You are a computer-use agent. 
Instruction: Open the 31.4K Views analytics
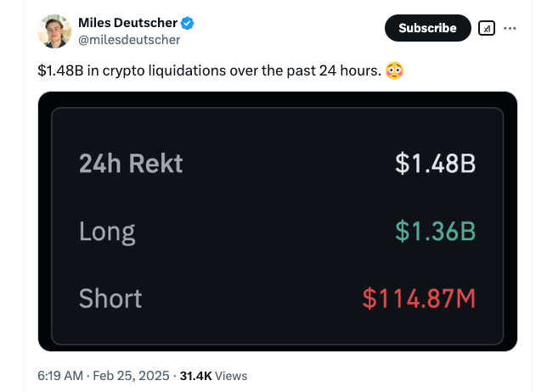pyautogui.click(x=213, y=376)
